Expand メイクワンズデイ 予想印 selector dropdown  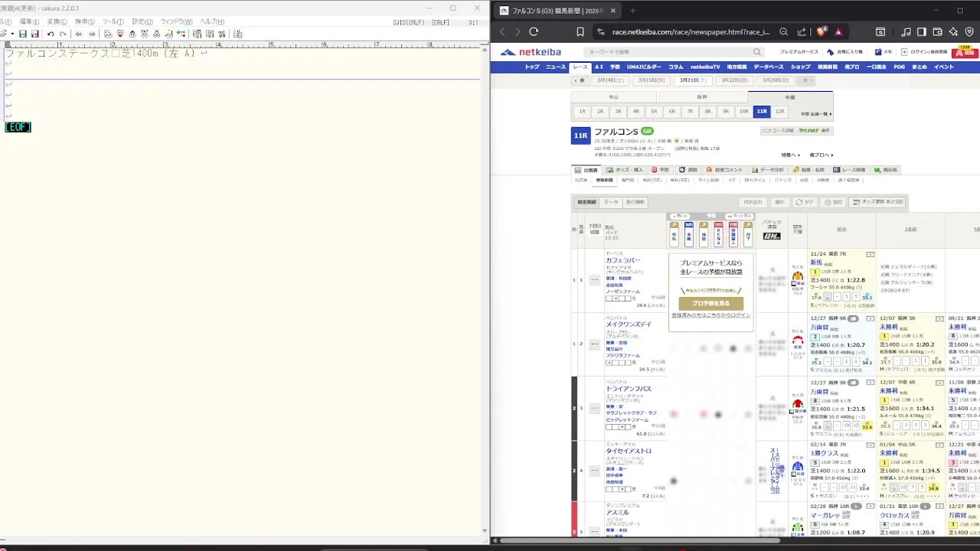tap(594, 344)
